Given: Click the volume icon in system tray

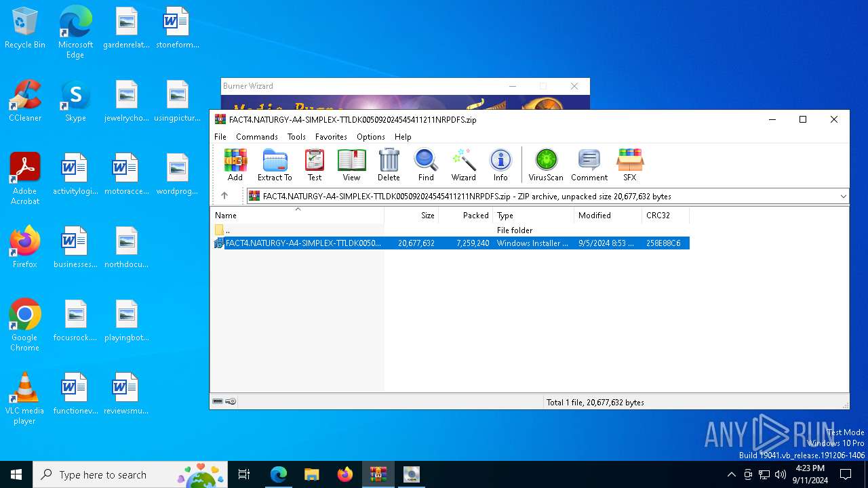Looking at the screenshot, I should (780, 474).
